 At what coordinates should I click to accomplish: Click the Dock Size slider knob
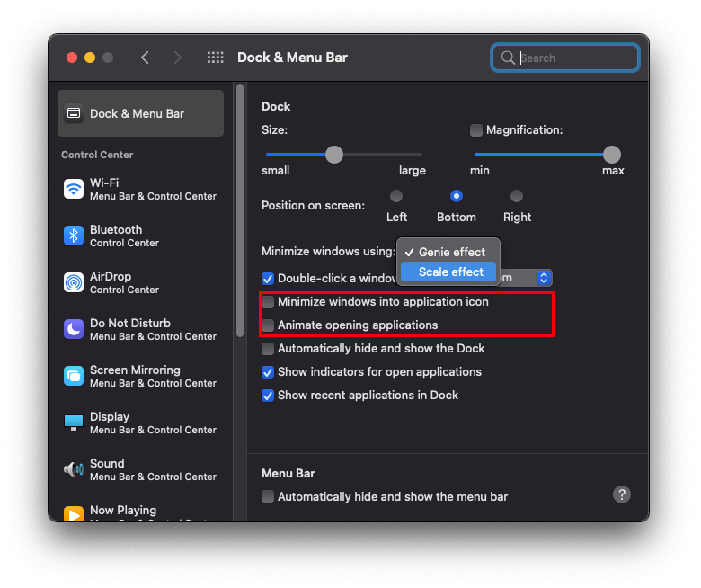(334, 155)
